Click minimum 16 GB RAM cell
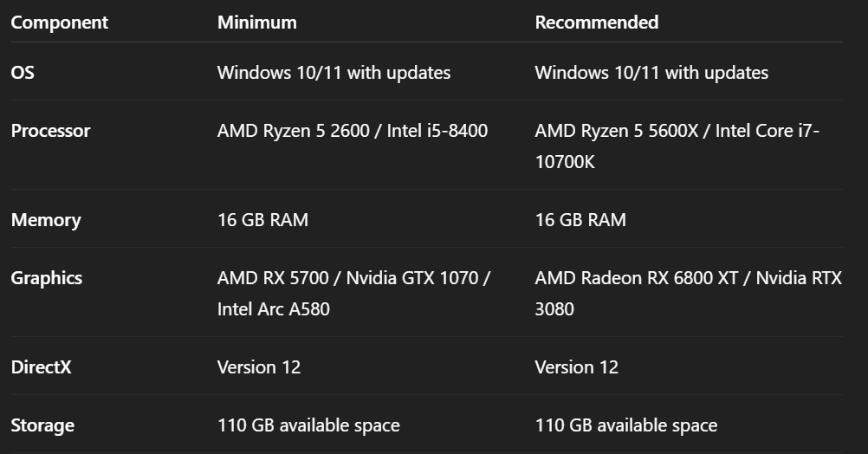Screen dimensions: 868x454 click(x=262, y=220)
